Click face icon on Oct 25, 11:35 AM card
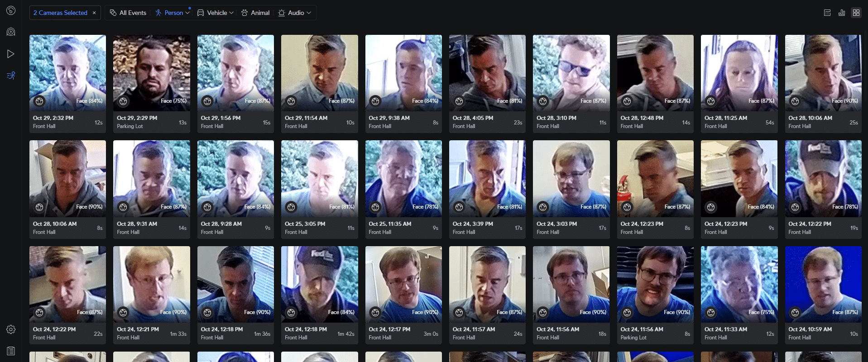The height and width of the screenshot is (362, 868). pyautogui.click(x=375, y=207)
